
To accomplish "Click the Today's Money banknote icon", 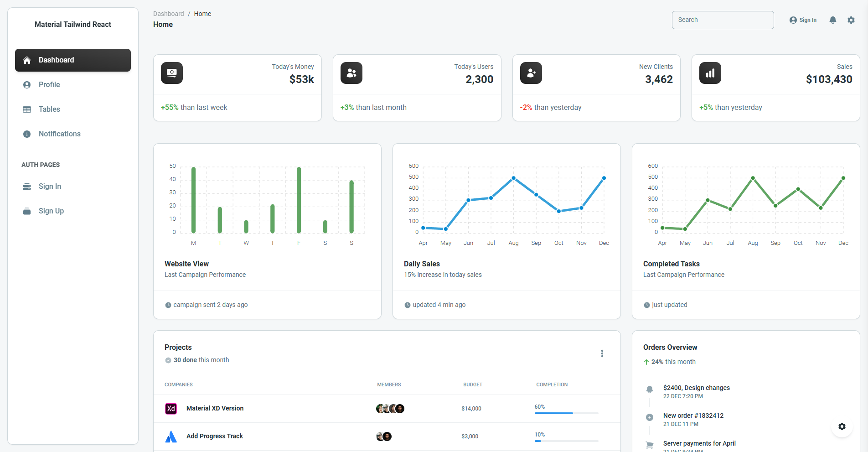I will click(x=172, y=73).
